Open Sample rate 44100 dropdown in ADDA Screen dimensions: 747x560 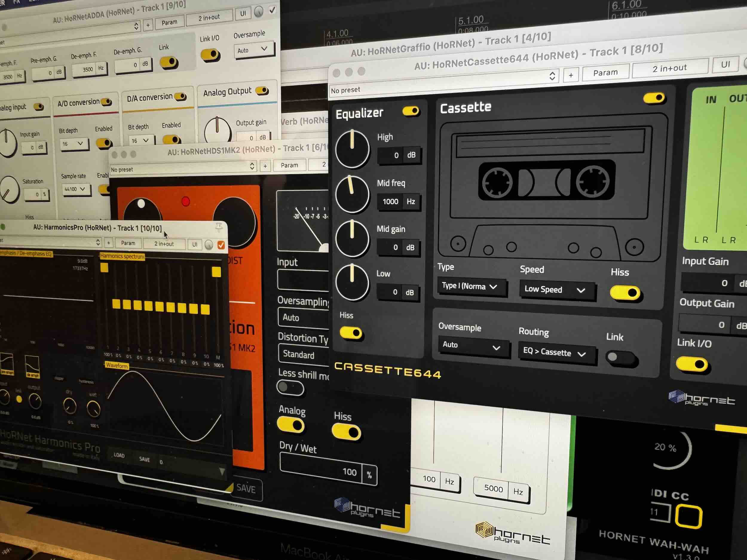(76, 189)
